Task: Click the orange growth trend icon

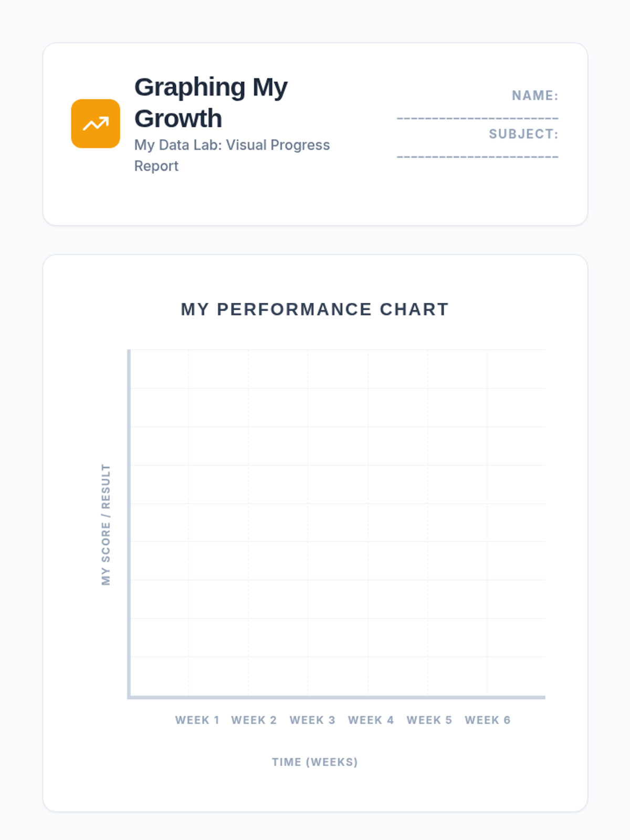Action: point(96,124)
